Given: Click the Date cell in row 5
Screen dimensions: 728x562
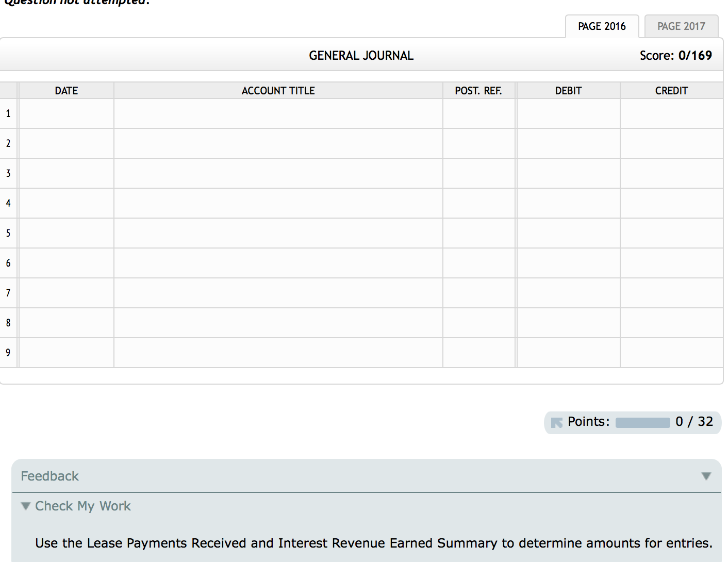Looking at the screenshot, I should pos(66,233).
